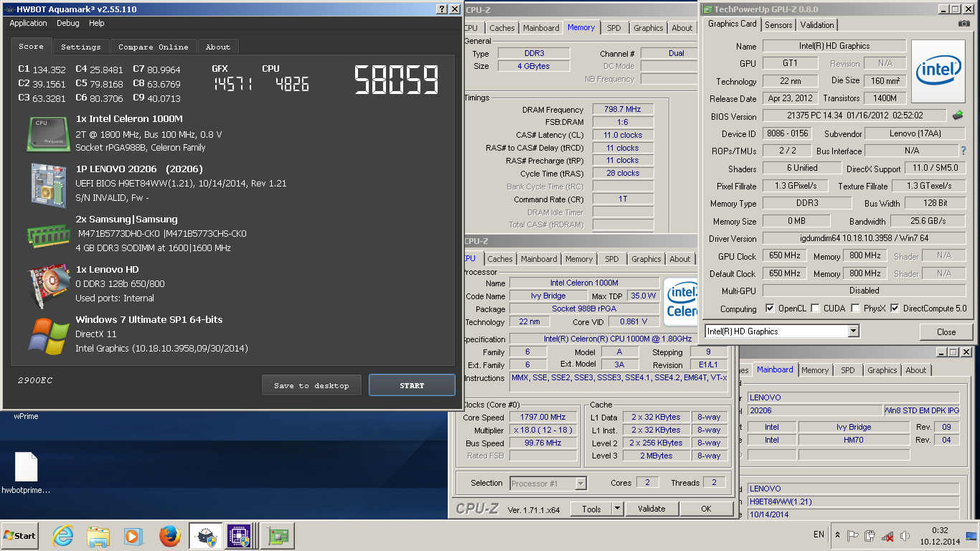Launch Firefox from the taskbar

pyautogui.click(x=169, y=536)
